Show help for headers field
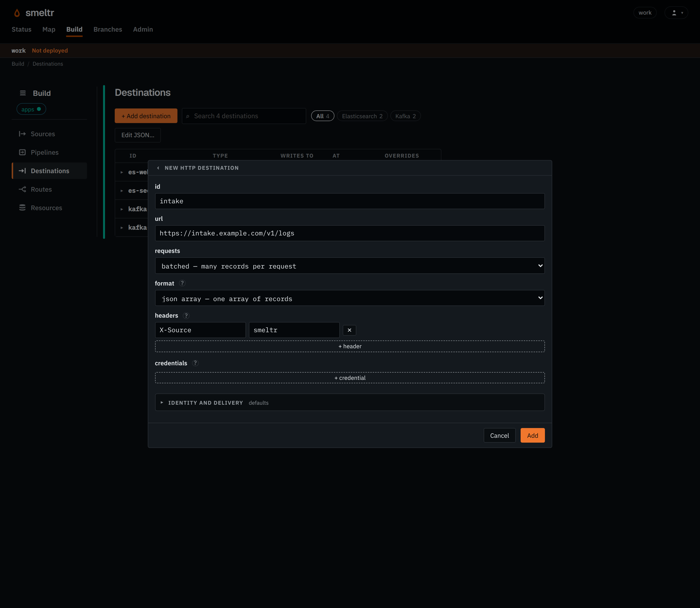 186,315
